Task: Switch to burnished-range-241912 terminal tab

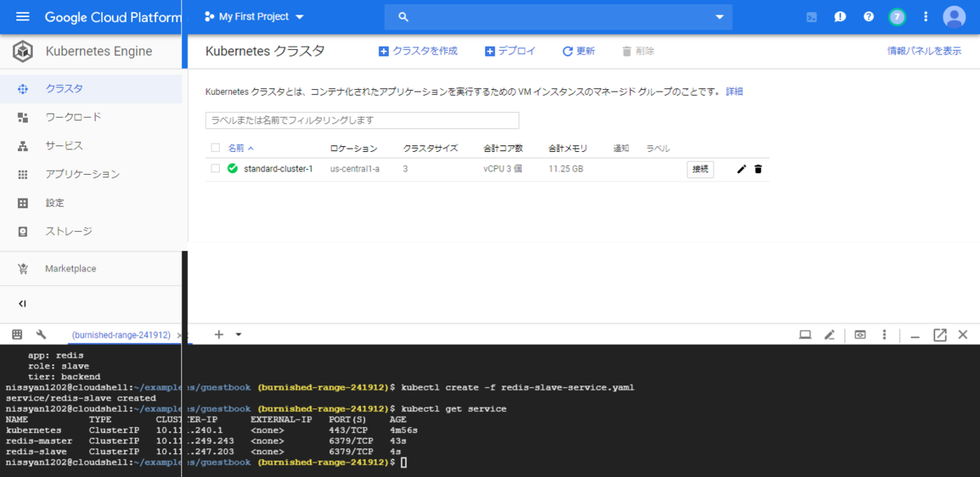Action: tap(121, 335)
